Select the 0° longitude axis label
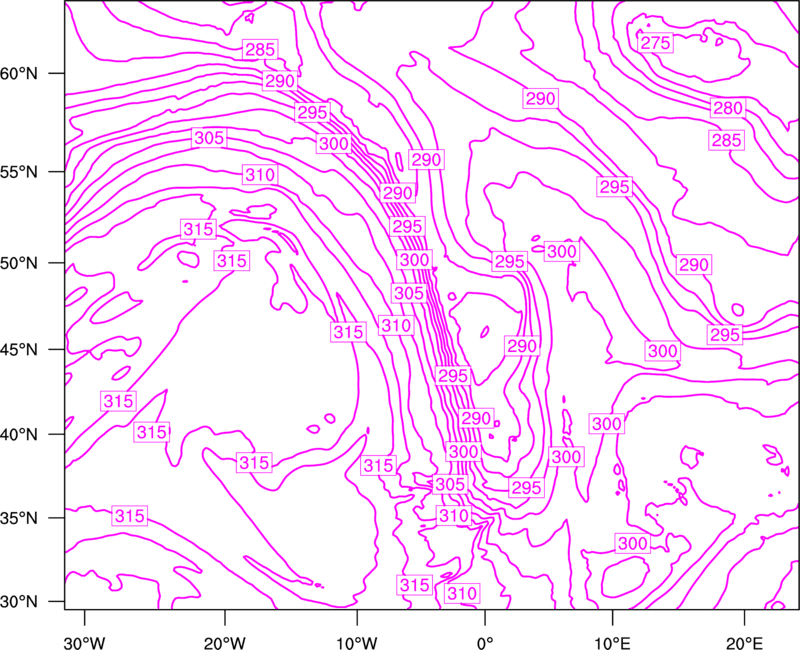This screenshot has height=650, width=800. pos(485,642)
